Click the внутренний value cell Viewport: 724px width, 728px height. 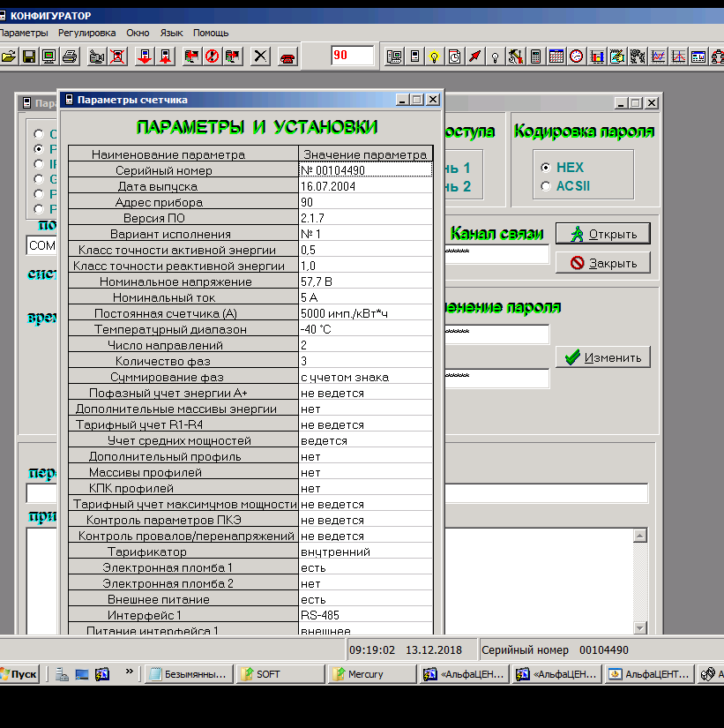click(x=365, y=552)
